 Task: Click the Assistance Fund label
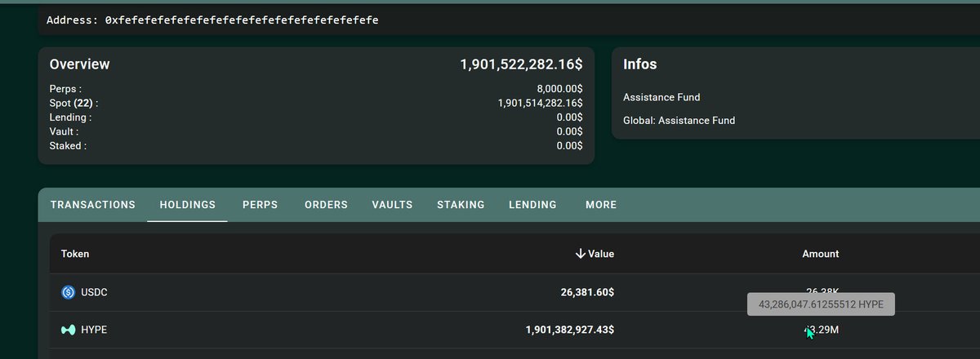coord(661,97)
